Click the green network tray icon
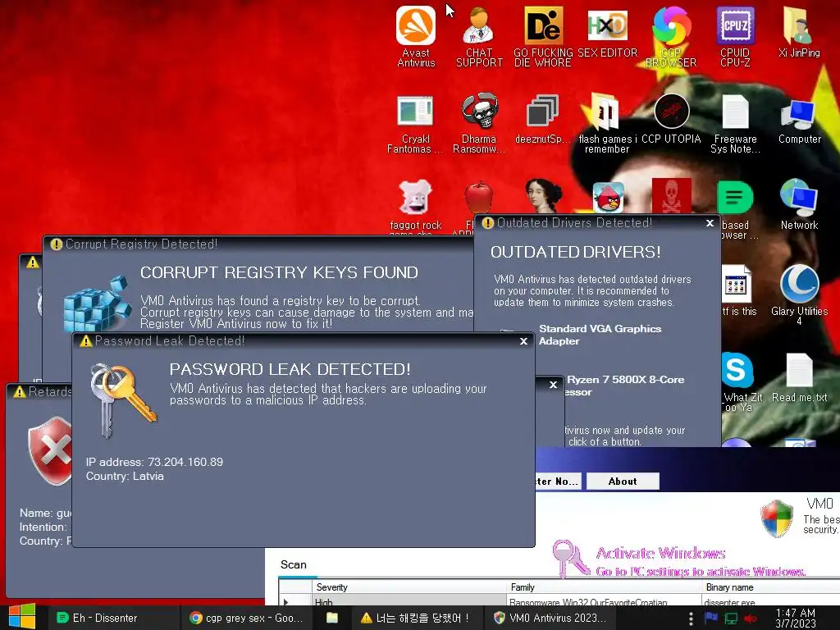The height and width of the screenshot is (630, 840). 731,619
